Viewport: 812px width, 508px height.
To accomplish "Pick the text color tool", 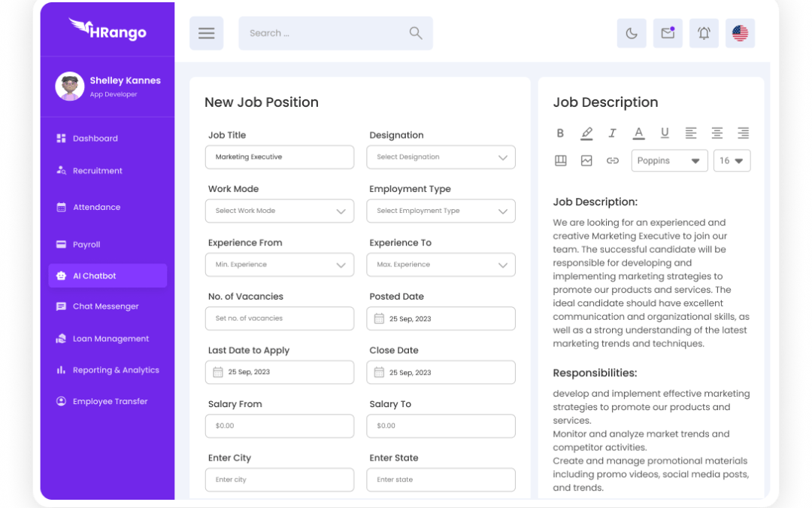I will point(638,133).
